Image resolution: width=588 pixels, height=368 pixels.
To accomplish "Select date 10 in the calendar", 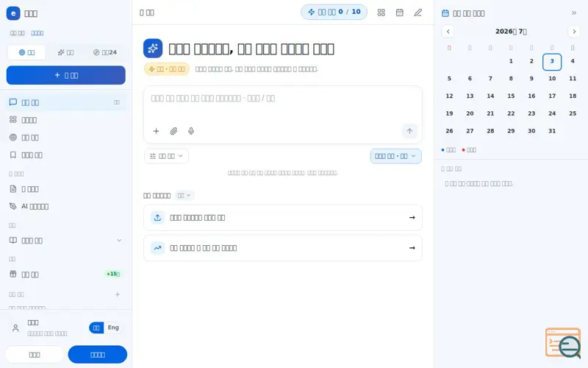I will point(552,79).
